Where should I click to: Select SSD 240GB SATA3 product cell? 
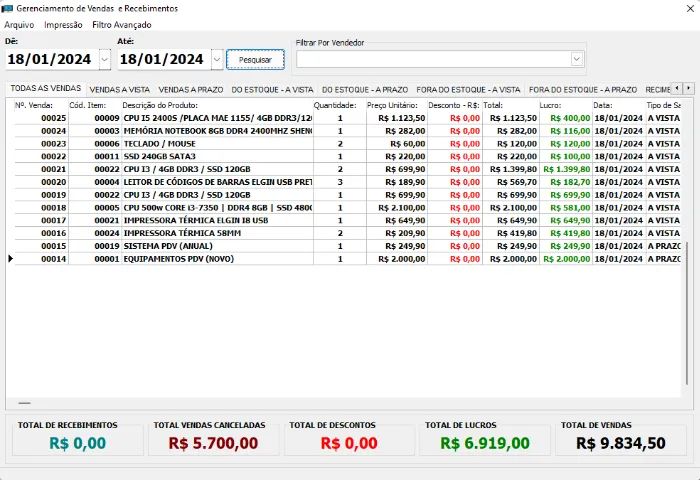click(217, 157)
